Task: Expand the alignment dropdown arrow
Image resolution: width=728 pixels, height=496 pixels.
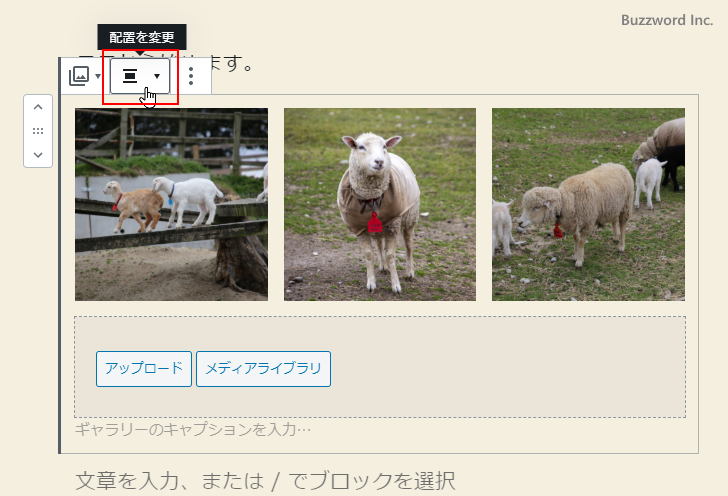Action: (157, 76)
